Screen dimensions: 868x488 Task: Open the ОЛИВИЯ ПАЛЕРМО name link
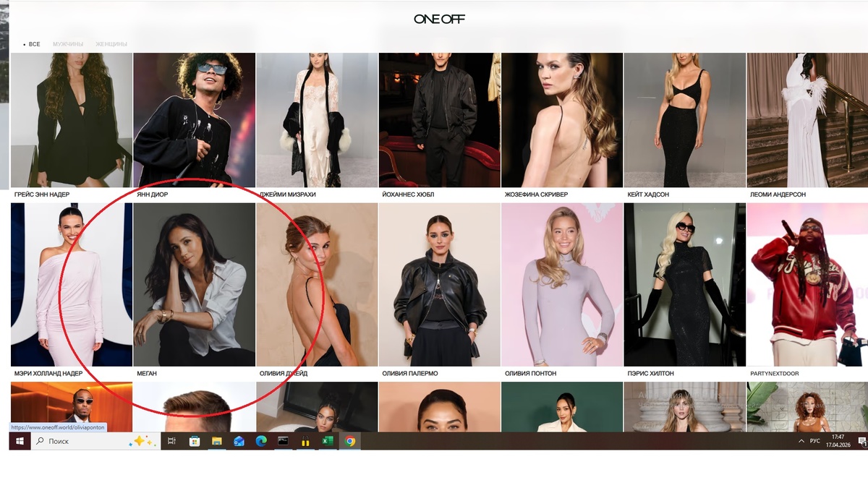(410, 374)
